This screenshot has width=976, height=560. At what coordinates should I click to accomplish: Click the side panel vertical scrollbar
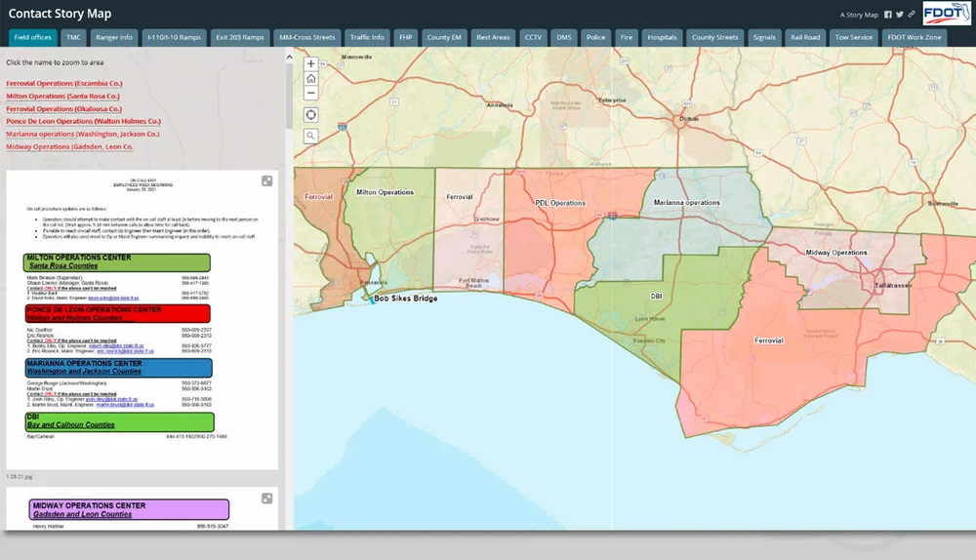pyautogui.click(x=289, y=97)
